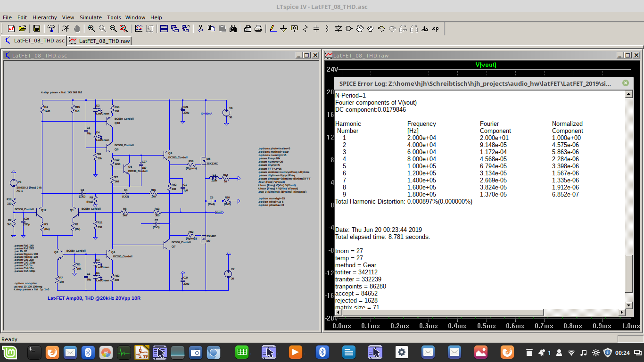644x362 pixels.
Task: Click the Total Harmonic Distortion line
Action: (x=404, y=201)
